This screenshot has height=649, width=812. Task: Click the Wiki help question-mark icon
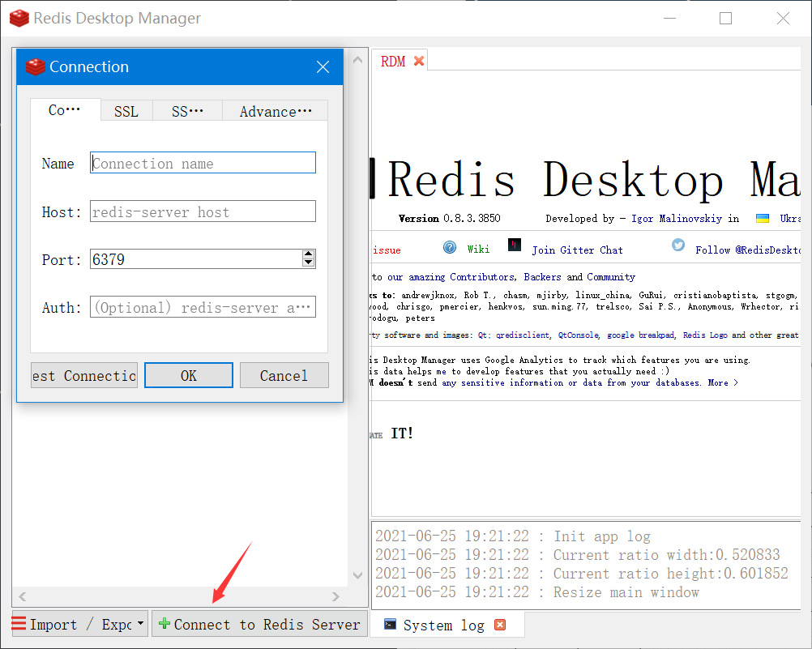click(x=450, y=247)
